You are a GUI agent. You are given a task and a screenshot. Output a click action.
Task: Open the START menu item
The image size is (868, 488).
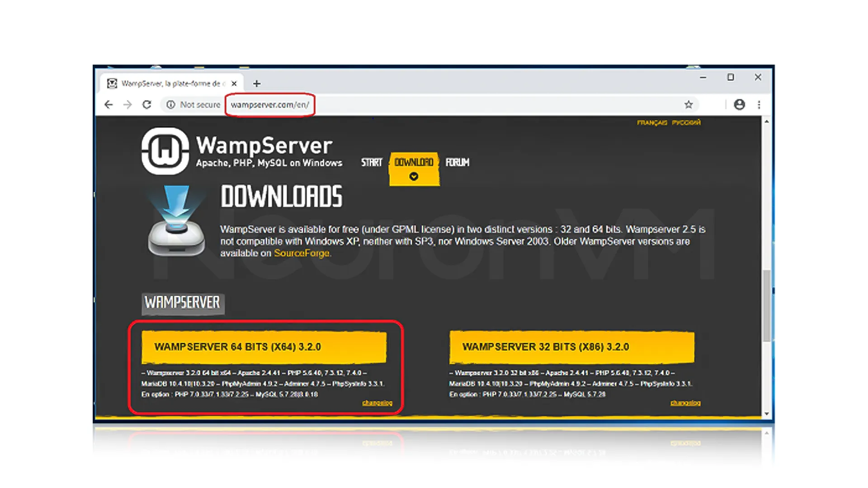(x=372, y=163)
